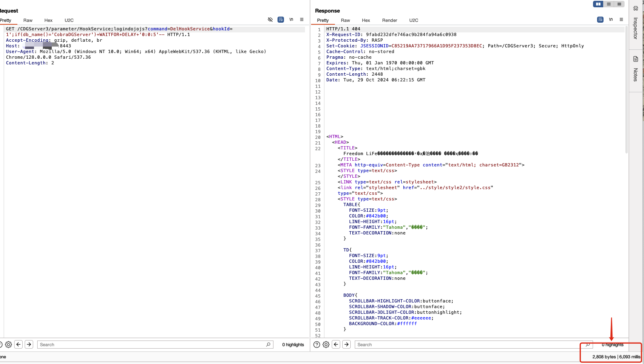Switch Response view to Raw tab
The width and height of the screenshot is (644, 364).
345,20
